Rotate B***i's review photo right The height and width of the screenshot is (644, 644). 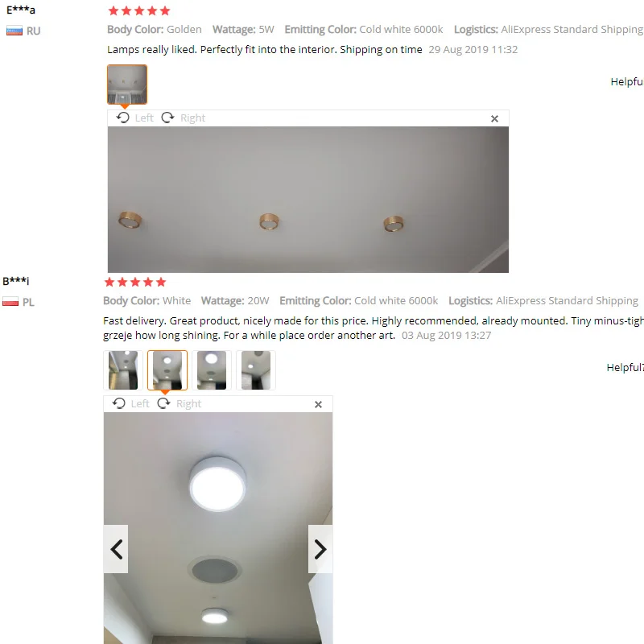tap(179, 404)
